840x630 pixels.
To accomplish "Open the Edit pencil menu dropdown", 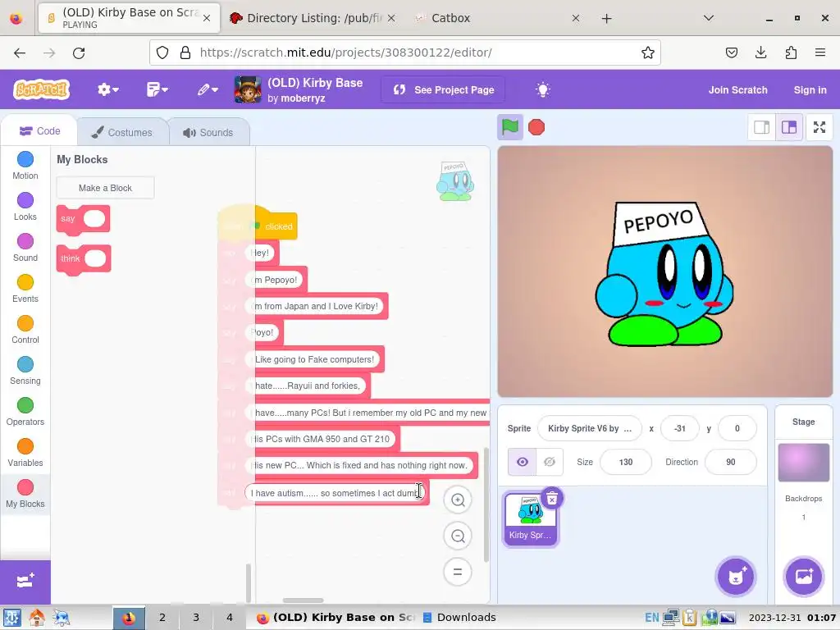I will (208, 89).
